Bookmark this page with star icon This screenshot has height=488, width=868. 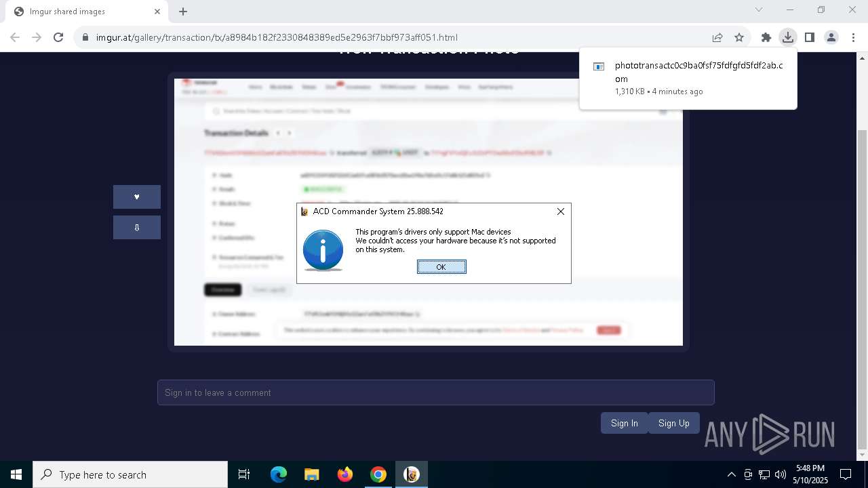tap(739, 37)
